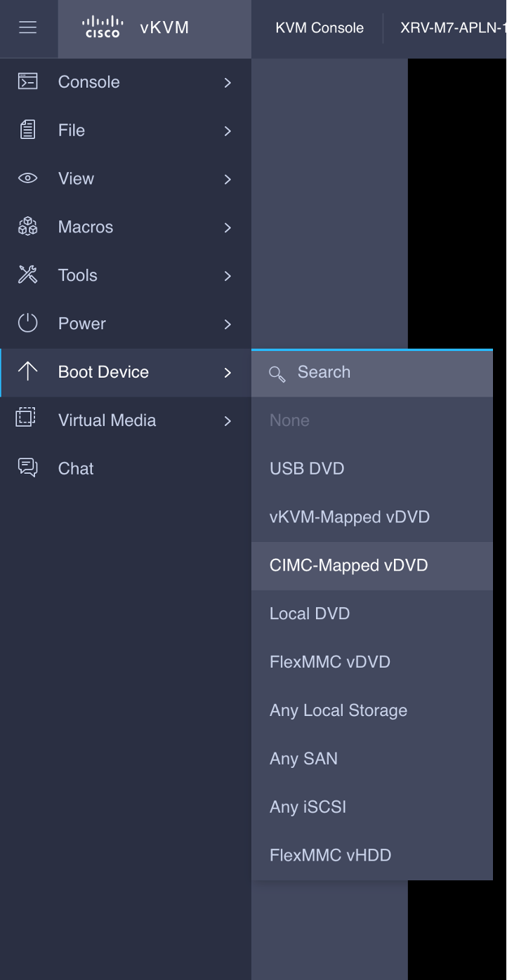
Task: Choose FlexMMC vHDD boot device
Action: click(x=372, y=856)
